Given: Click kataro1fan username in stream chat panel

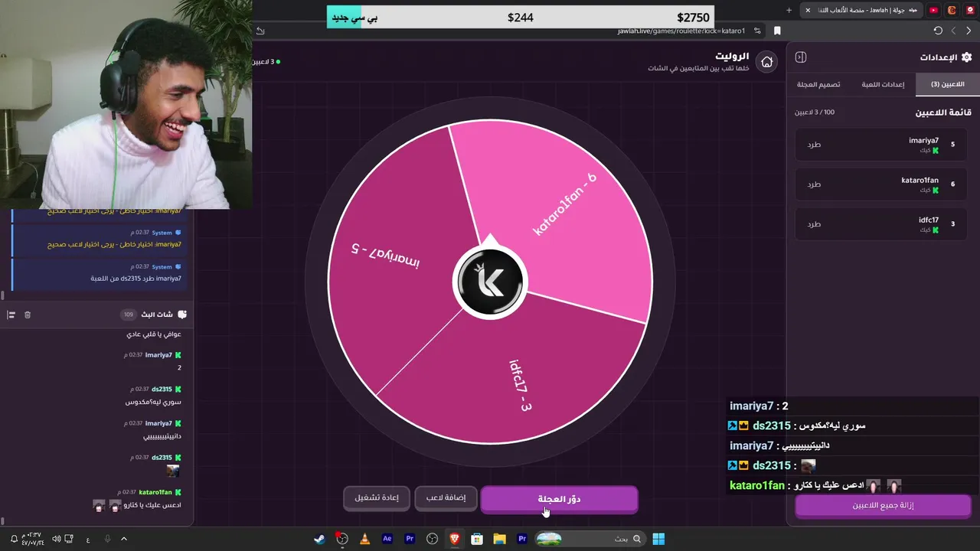Looking at the screenshot, I should click(x=155, y=492).
